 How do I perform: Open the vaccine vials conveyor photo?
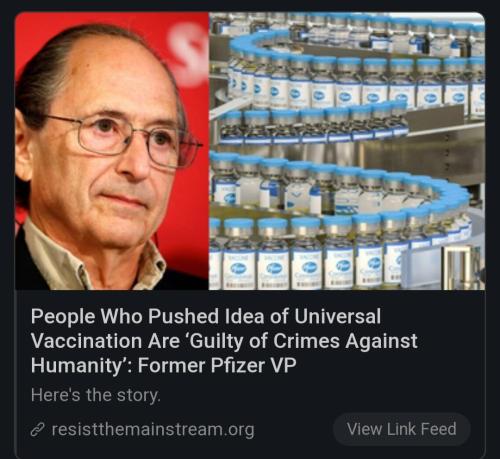click(347, 151)
